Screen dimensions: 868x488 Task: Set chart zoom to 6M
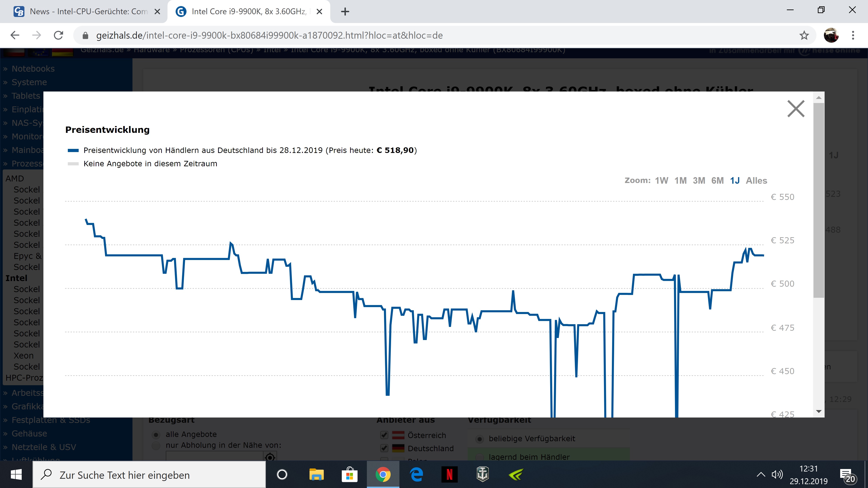coord(717,181)
